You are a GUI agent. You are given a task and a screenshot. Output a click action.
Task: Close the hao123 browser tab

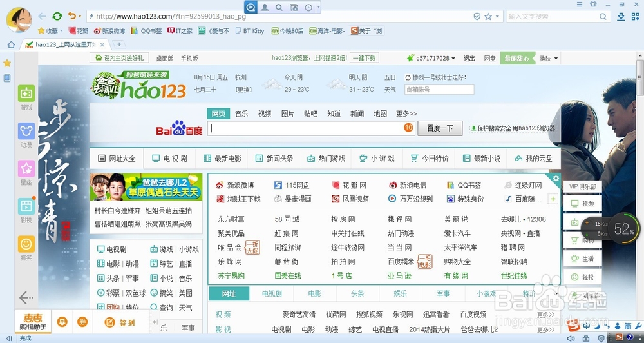pos(102,44)
